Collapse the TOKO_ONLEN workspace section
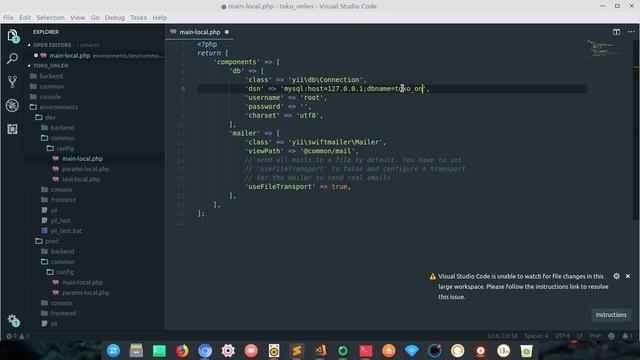 51,66
